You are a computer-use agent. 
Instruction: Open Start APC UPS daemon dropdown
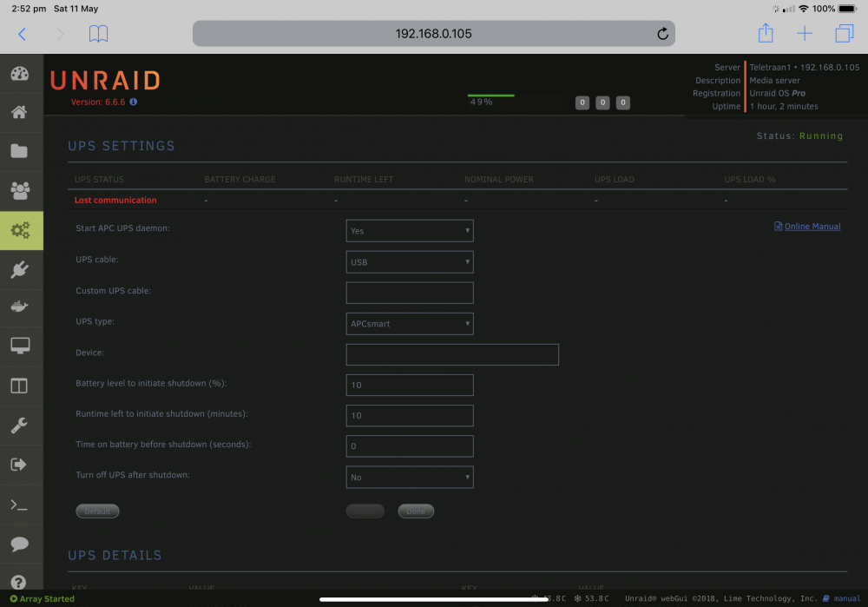click(410, 231)
